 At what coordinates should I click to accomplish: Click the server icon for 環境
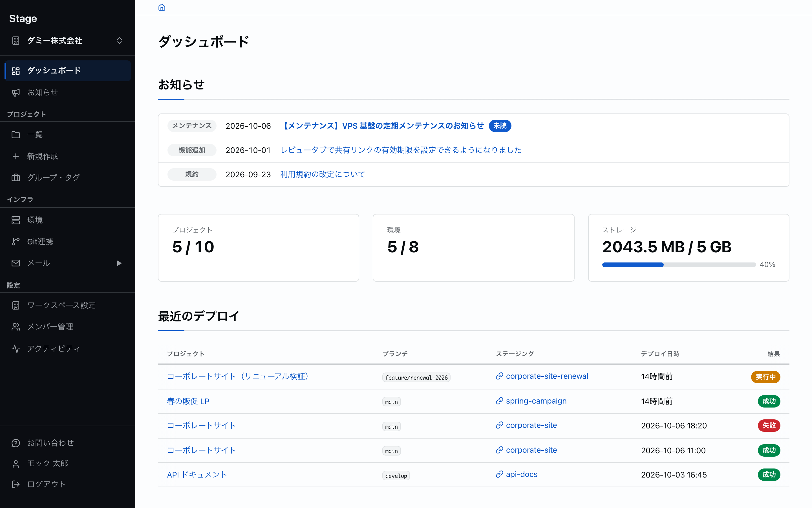(16, 220)
